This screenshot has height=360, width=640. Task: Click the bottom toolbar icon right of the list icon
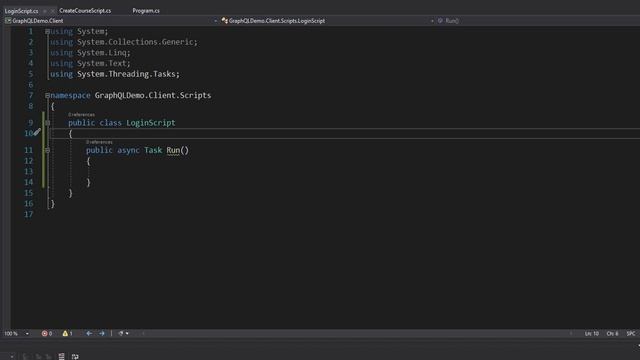75,356
